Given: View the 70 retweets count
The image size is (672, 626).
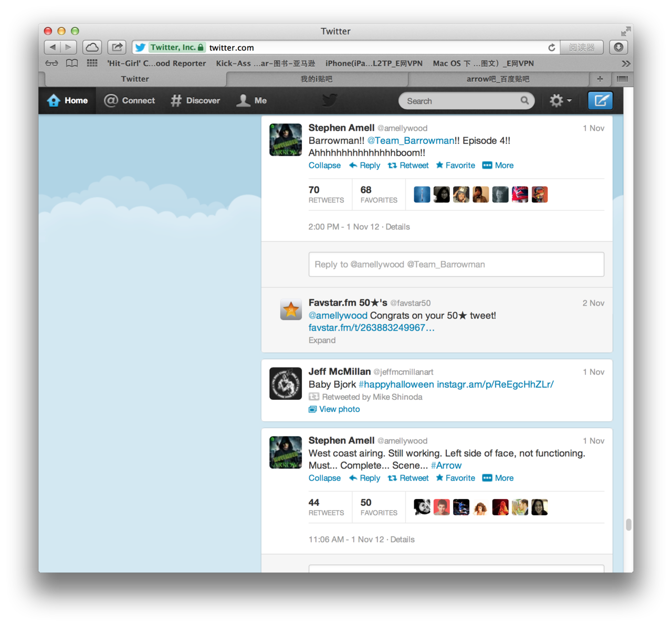Looking at the screenshot, I should (x=326, y=194).
